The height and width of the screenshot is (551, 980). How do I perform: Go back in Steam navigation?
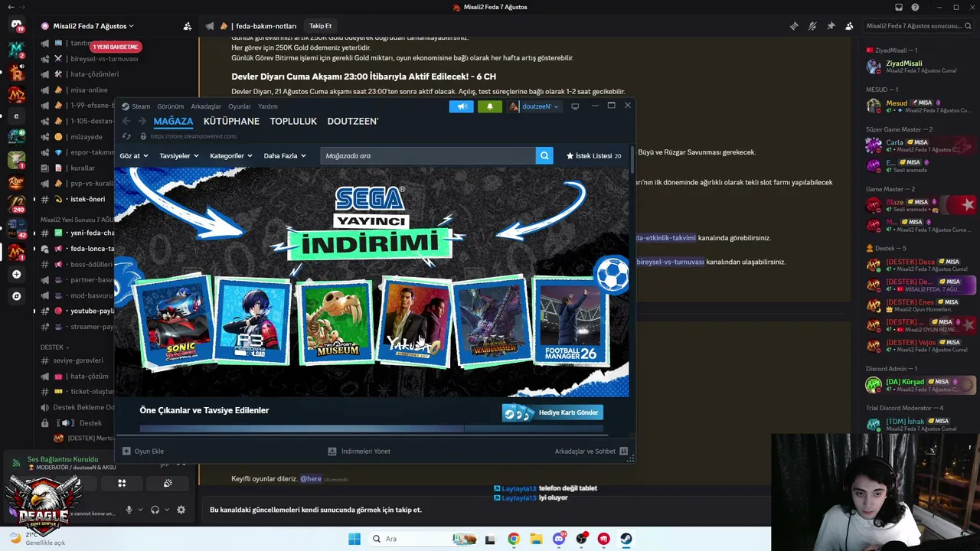[x=126, y=121]
